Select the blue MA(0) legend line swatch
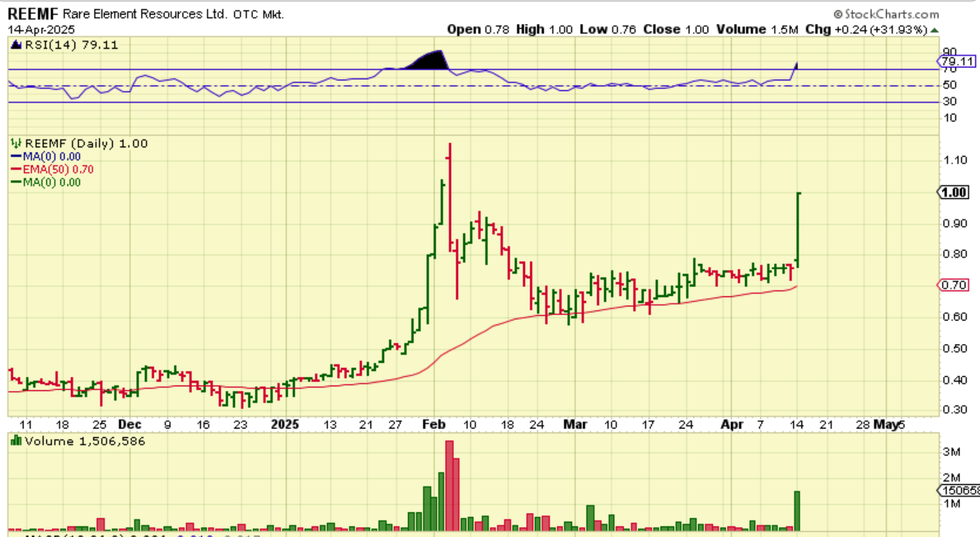 (x=16, y=157)
